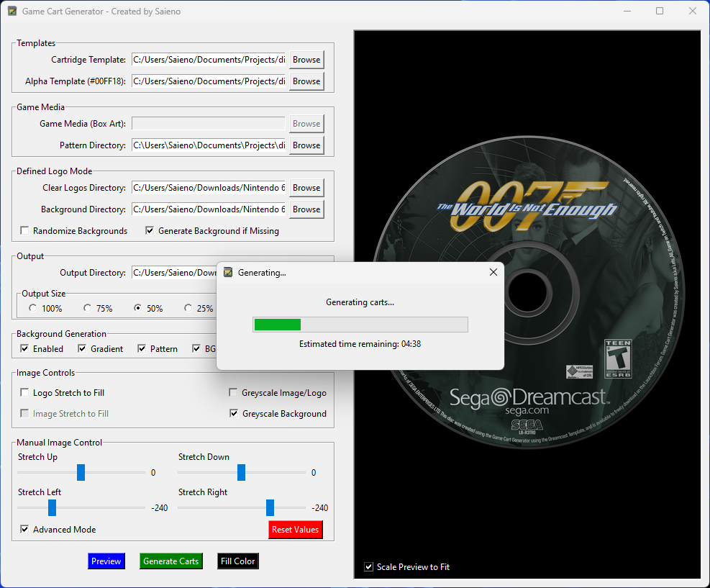
Task: Click the Alpha Template path field
Action: click(x=209, y=81)
